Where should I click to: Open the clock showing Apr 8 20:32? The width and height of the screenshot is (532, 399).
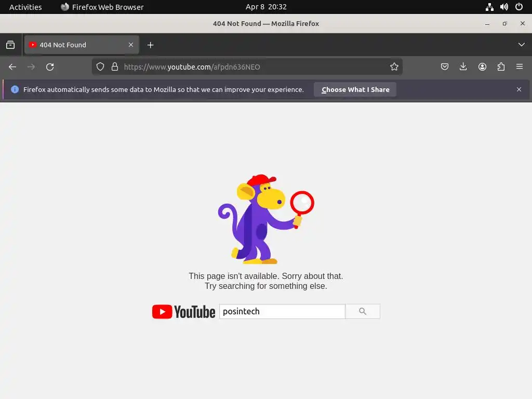click(x=266, y=7)
